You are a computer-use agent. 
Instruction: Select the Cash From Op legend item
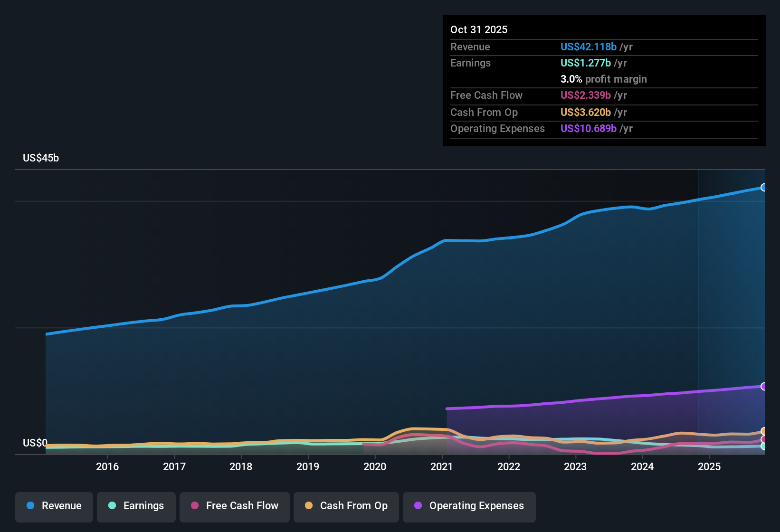[346, 506]
